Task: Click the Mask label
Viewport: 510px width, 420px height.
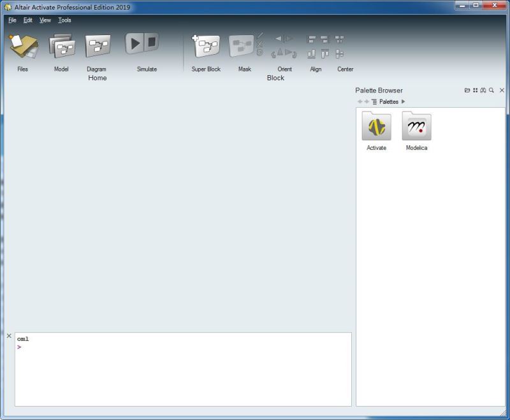Action: point(245,69)
